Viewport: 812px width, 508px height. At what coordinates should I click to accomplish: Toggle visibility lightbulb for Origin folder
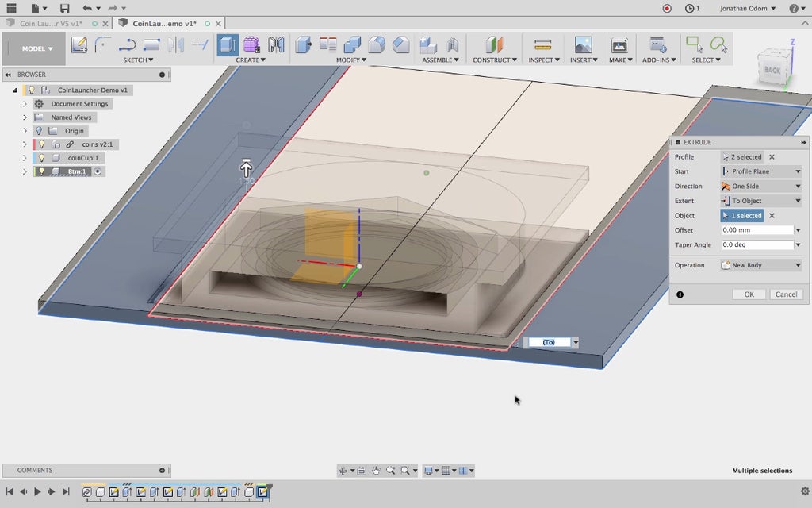(x=38, y=131)
